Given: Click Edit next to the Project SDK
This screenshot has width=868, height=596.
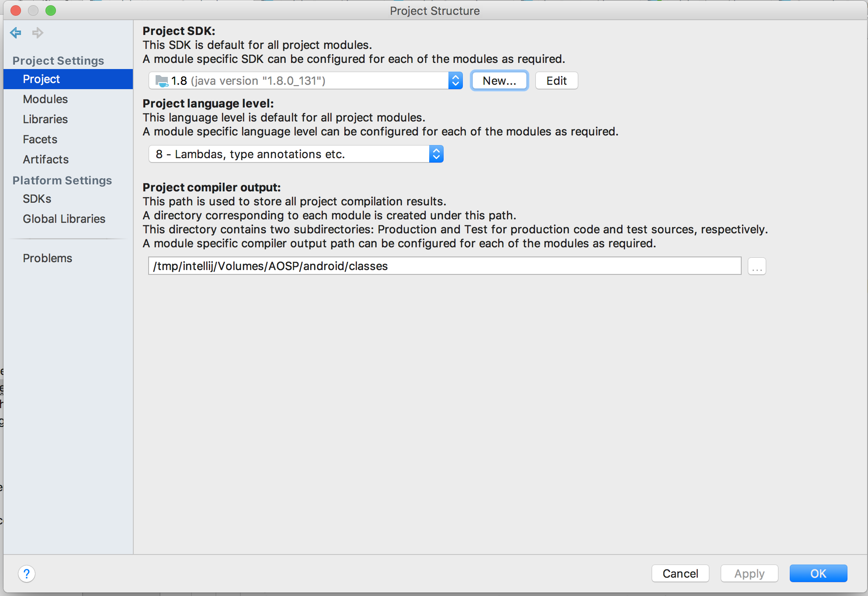Looking at the screenshot, I should click(556, 81).
